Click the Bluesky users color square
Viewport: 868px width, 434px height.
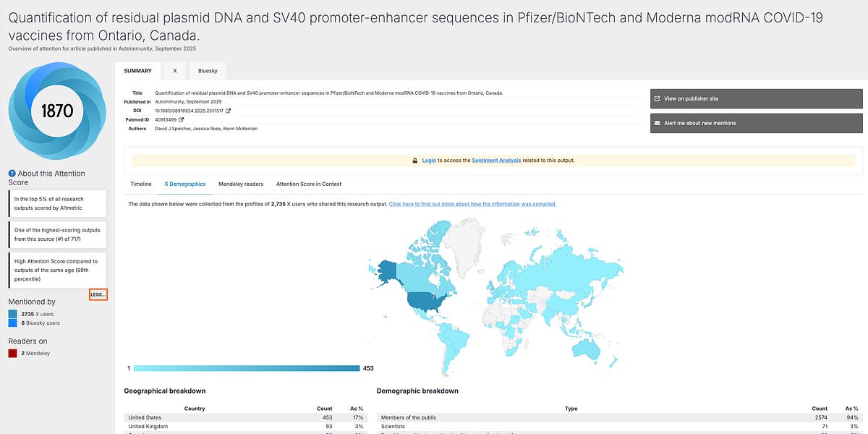(x=13, y=324)
